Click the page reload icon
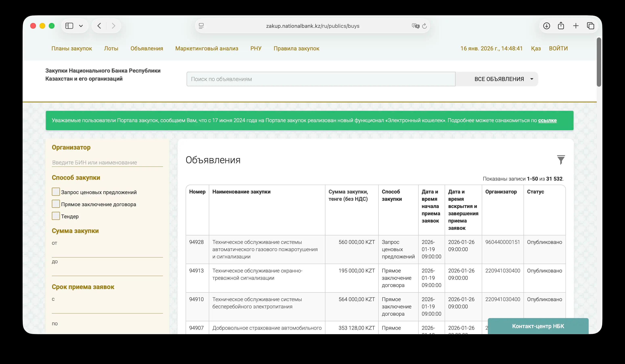 coord(424,26)
